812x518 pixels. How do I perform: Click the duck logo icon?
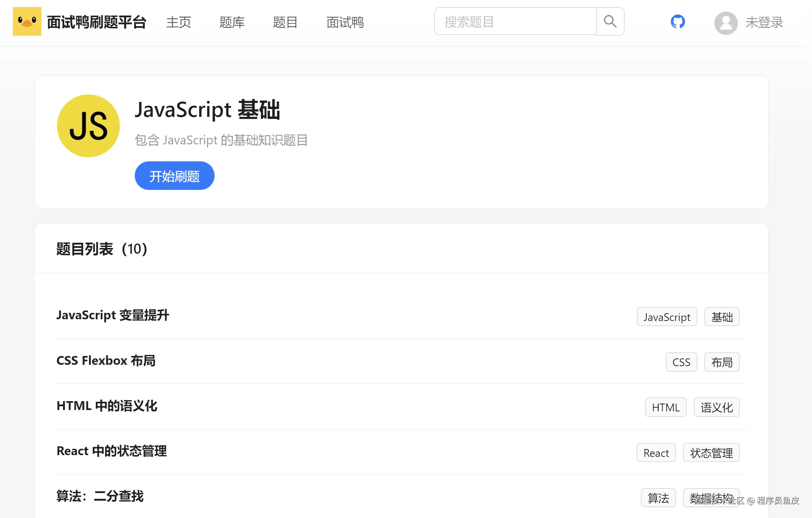(27, 21)
